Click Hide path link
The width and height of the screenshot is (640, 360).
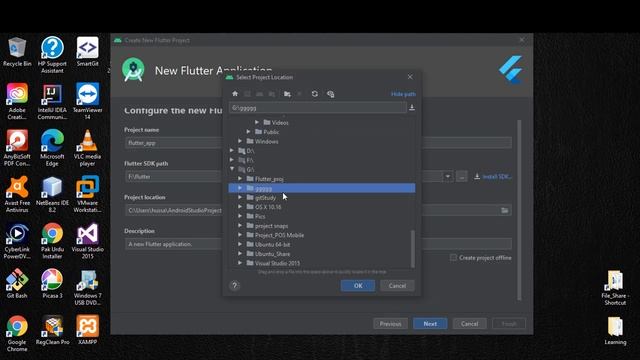[403, 94]
